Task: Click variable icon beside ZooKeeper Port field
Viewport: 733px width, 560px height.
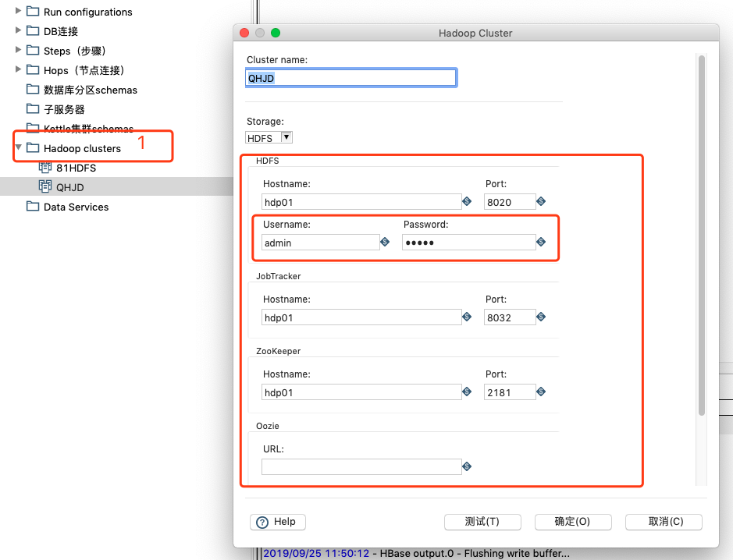Action: pos(541,392)
